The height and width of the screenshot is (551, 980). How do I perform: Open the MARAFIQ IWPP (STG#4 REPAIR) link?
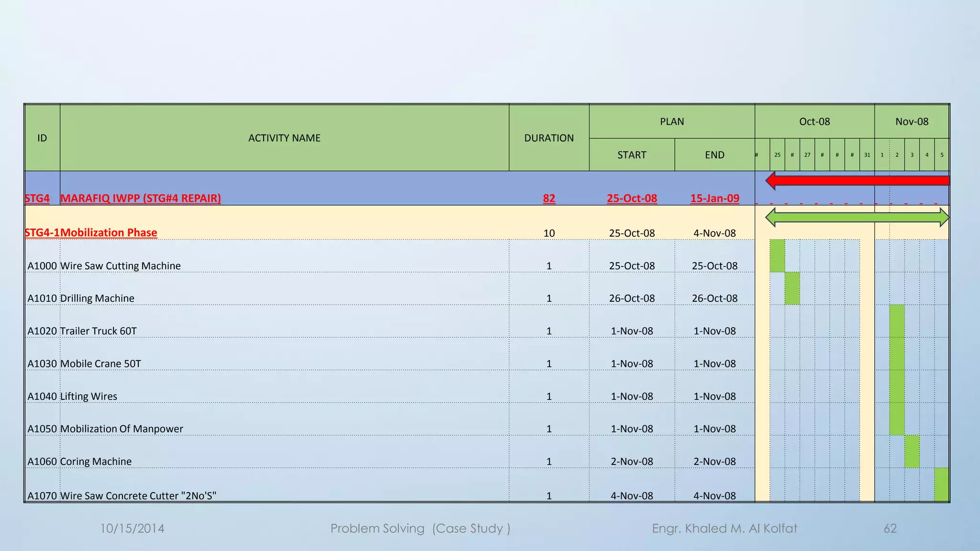pos(141,198)
